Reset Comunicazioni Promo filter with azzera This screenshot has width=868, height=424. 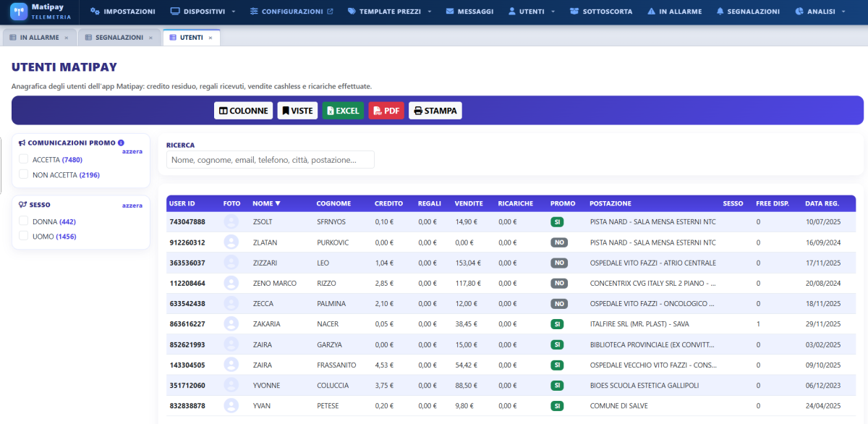click(x=132, y=151)
